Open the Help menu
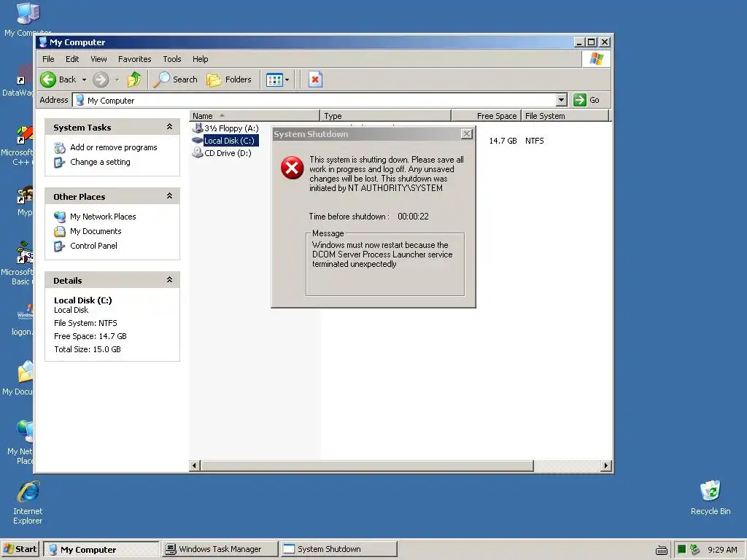This screenshot has width=747, height=560. pos(200,59)
